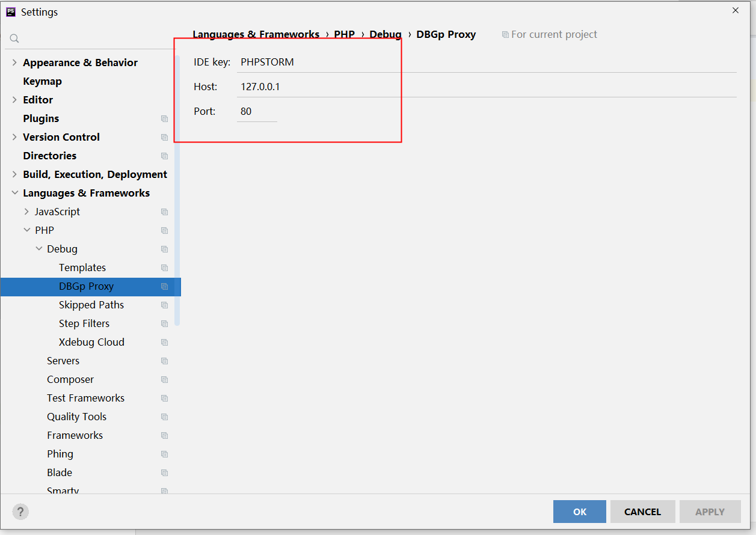Click the project-level icon beside Version Control

coord(164,137)
